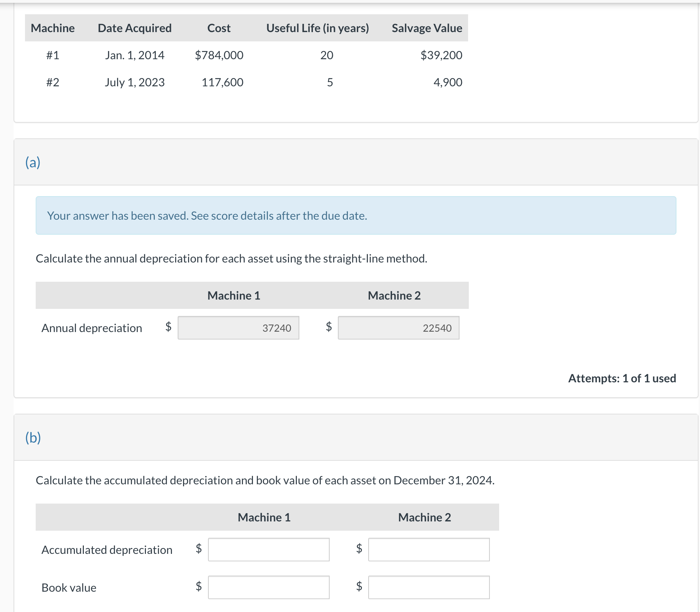Click the answer saved notification banner
700x612 pixels.
click(356, 215)
